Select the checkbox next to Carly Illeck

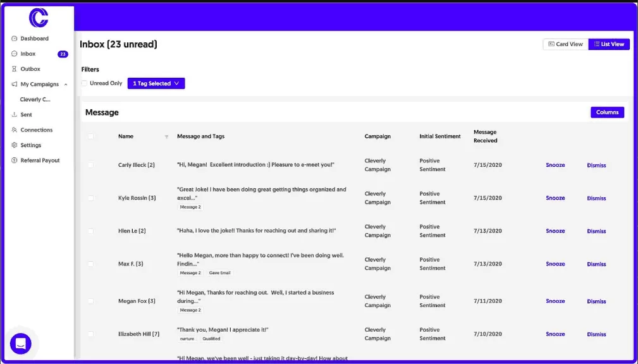coord(92,165)
